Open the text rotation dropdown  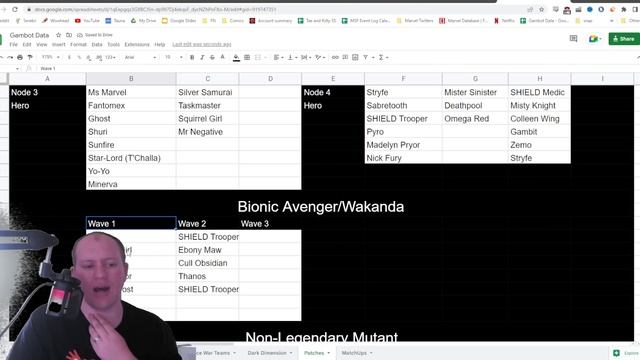320,58
